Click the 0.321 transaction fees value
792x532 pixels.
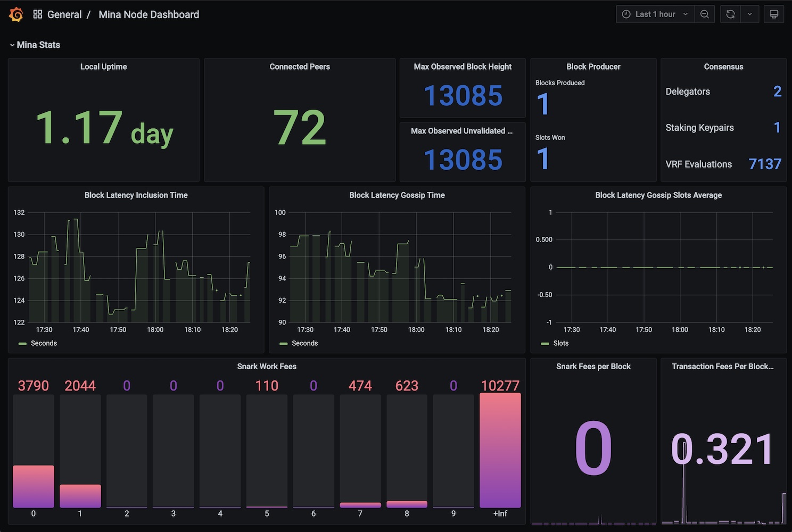pyautogui.click(x=723, y=450)
